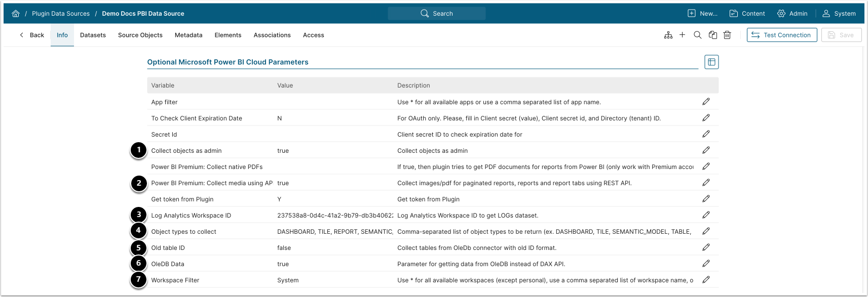Edit the Workspace Filter pencil icon

tap(706, 280)
